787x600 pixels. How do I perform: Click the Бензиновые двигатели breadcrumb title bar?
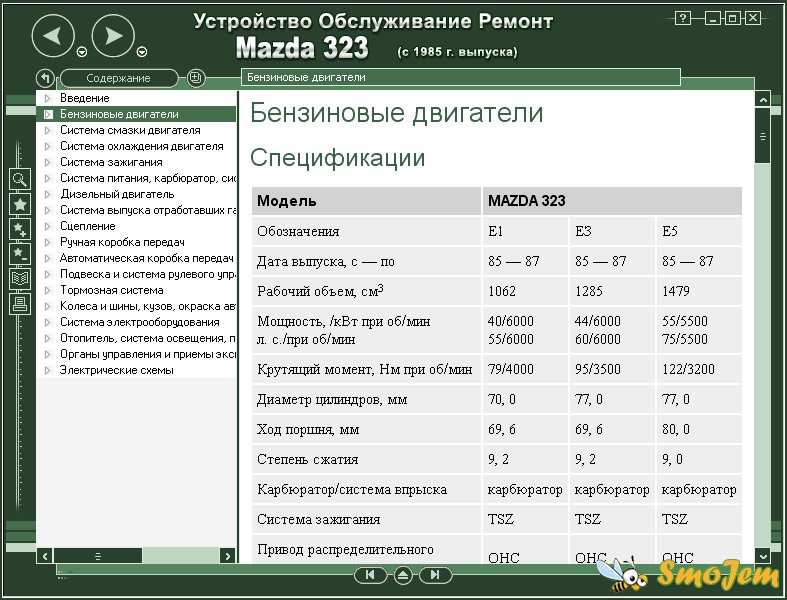coord(461,77)
